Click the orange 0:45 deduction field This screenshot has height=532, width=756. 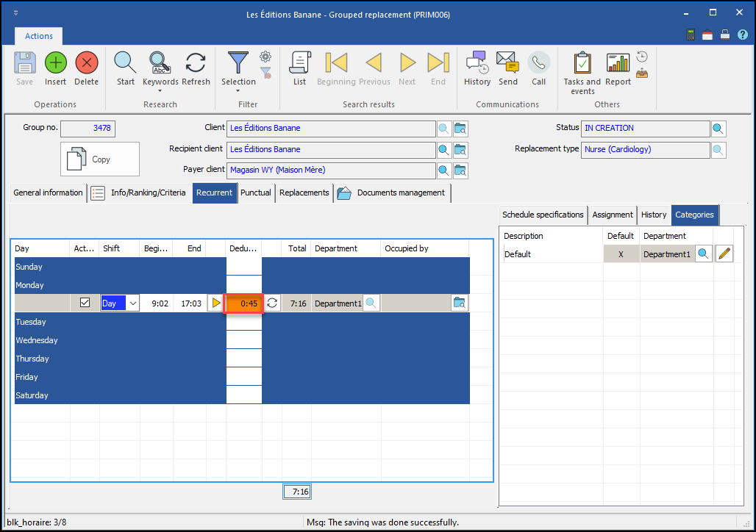tap(243, 303)
